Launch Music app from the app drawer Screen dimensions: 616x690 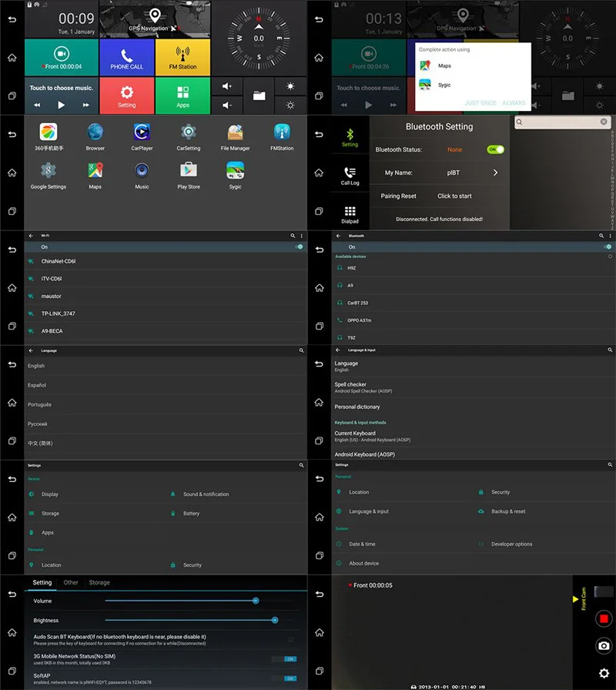(x=142, y=175)
